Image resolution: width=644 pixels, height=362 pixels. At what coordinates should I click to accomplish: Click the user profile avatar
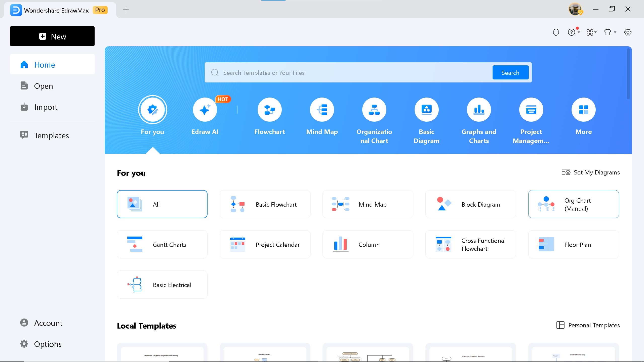[x=575, y=9]
